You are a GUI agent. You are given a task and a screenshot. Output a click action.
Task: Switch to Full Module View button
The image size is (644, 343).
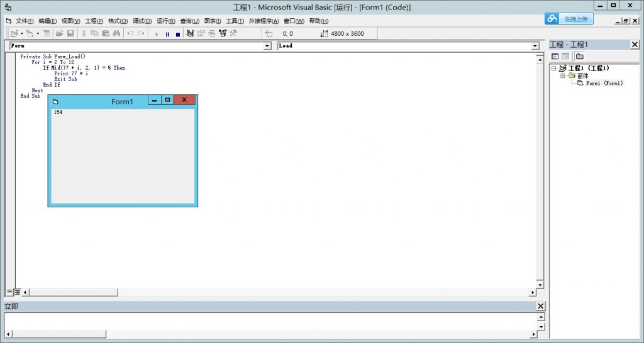click(x=17, y=292)
